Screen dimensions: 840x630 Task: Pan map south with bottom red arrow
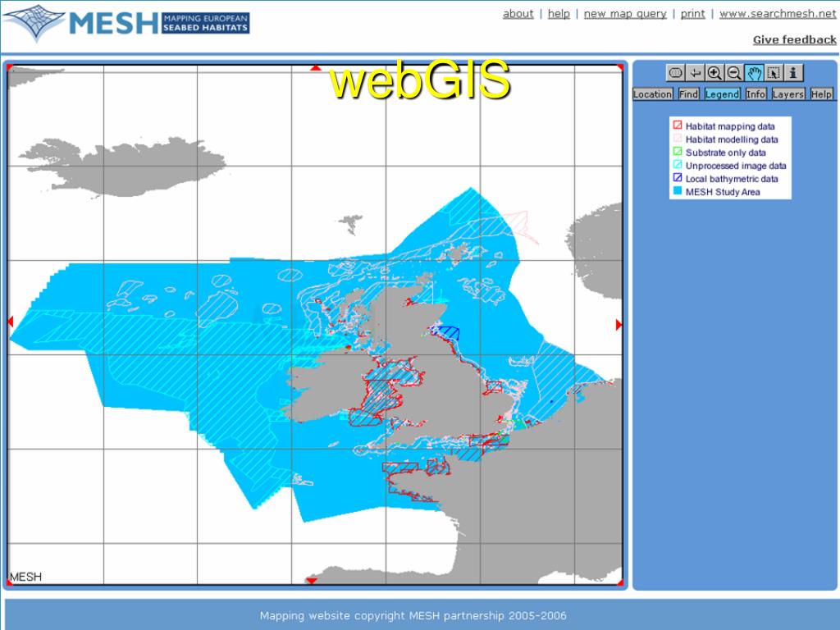tap(311, 581)
